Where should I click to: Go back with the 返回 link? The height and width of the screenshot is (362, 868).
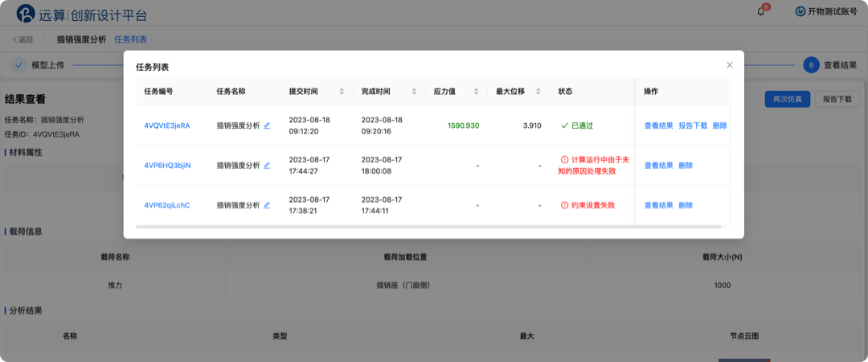point(23,39)
